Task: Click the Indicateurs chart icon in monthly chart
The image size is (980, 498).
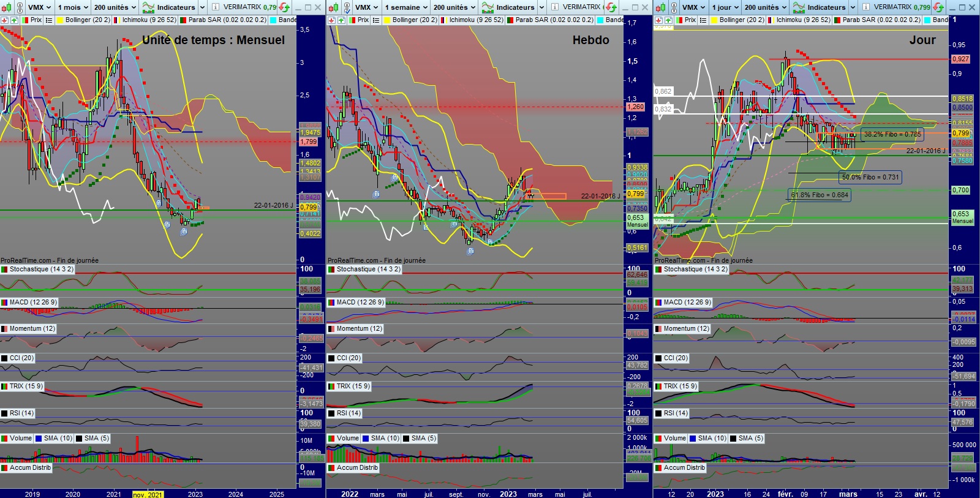Action: 148,7
